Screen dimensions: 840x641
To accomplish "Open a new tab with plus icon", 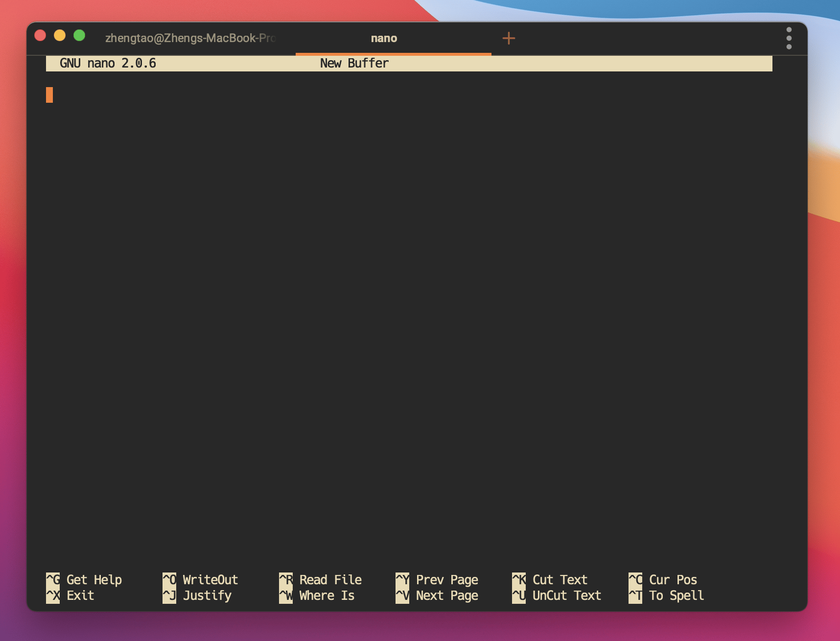I will pos(509,38).
